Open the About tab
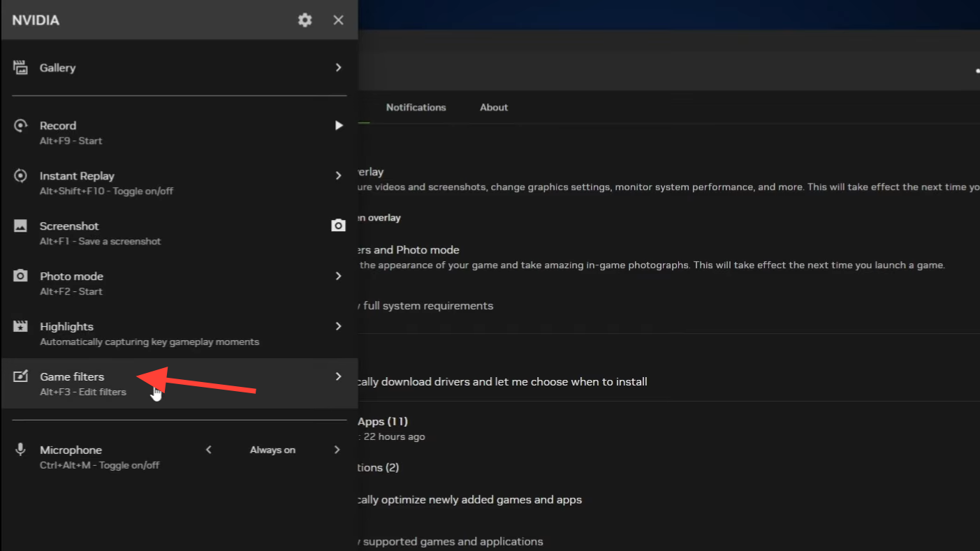Image resolution: width=980 pixels, height=551 pixels. 493,108
